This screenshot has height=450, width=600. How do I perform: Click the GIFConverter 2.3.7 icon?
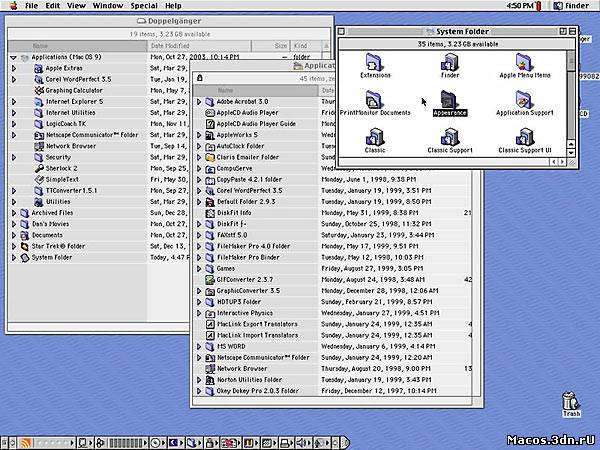210,280
